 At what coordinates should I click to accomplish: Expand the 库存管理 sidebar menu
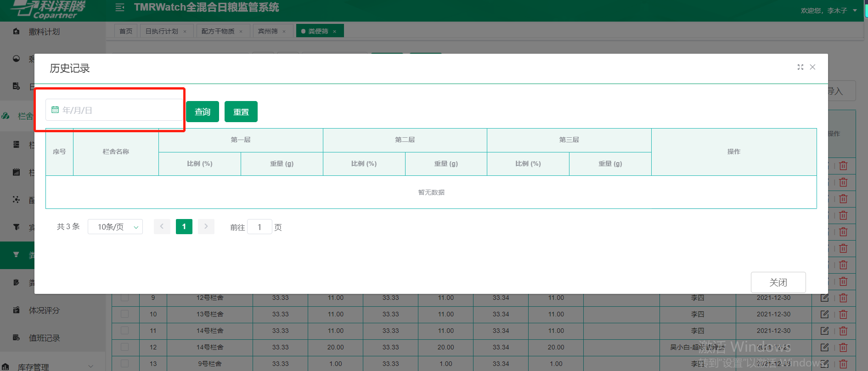click(90, 366)
